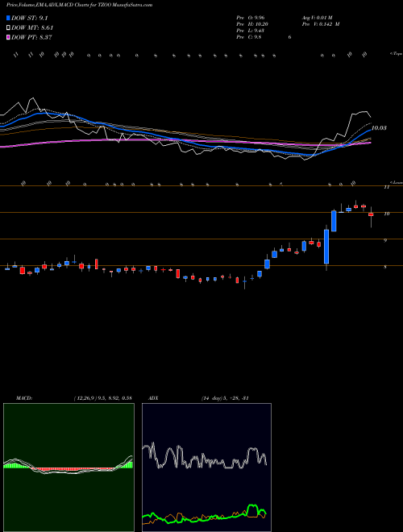Select the 'DOW ST: 9.1' legend text
403x532 pixels.
pyautogui.click(x=30, y=19)
